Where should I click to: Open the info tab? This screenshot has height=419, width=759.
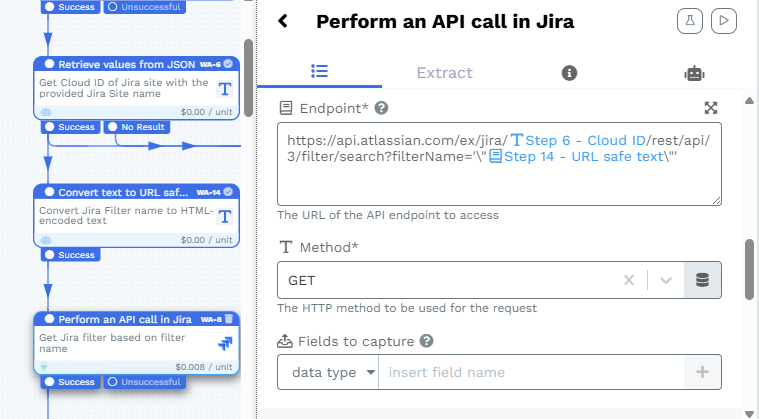pos(569,73)
